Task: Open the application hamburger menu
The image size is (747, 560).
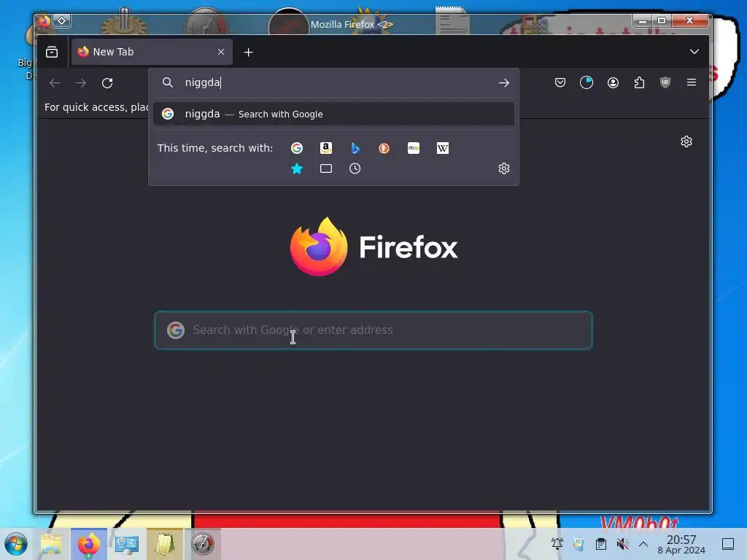Action: point(692,82)
